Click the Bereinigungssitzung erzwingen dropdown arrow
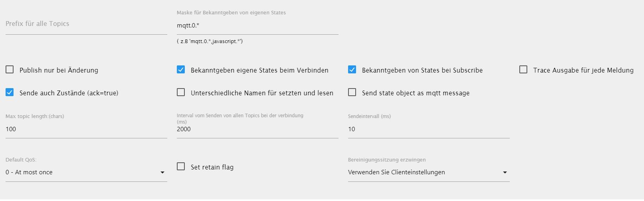This screenshot has height=201, width=644. (505, 173)
